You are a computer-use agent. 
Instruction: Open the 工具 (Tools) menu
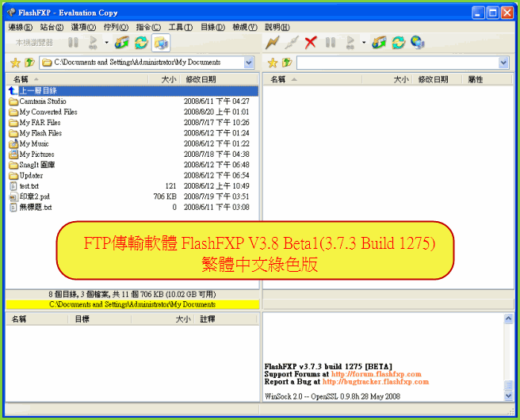tap(181, 27)
